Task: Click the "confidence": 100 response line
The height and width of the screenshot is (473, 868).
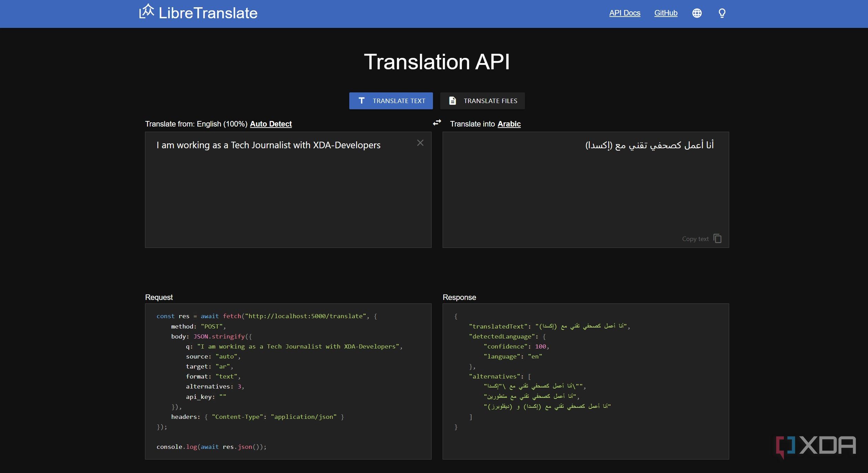Action: coord(516,346)
